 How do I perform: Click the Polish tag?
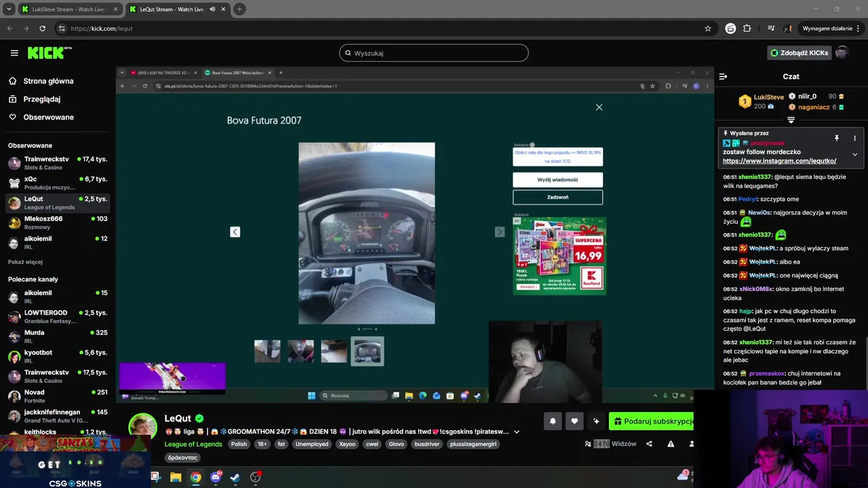(x=239, y=444)
